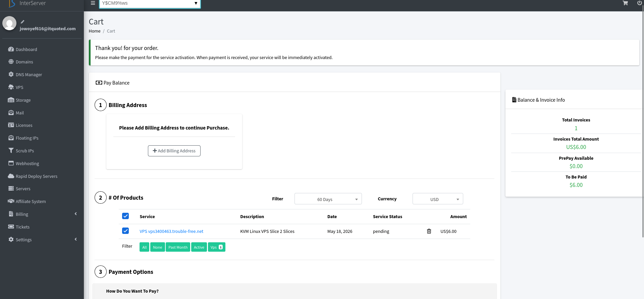Click the Settings gear icon
Viewport: 644px width, 299px height.
tap(11, 240)
